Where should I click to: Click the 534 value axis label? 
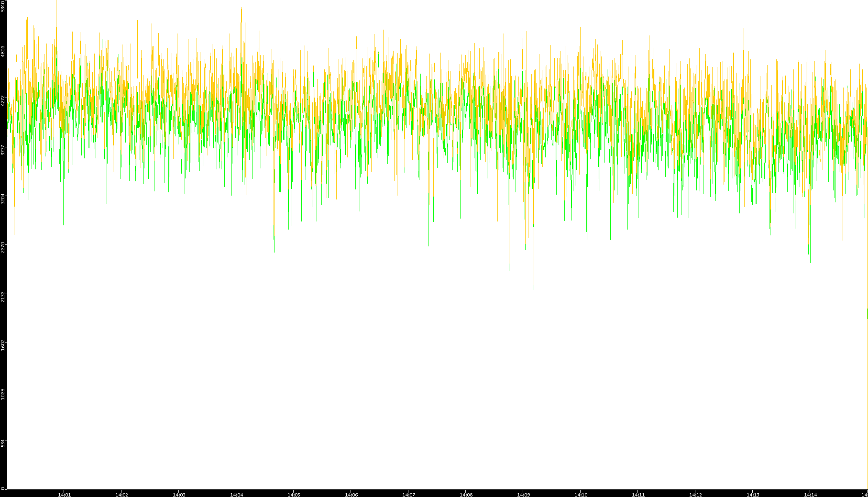coord(3,443)
